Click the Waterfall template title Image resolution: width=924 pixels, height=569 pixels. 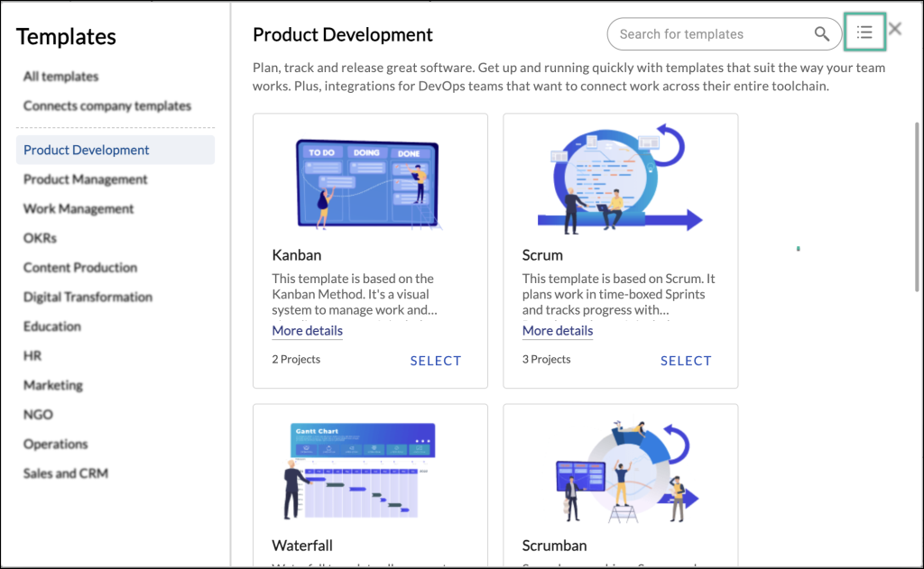pyautogui.click(x=302, y=546)
